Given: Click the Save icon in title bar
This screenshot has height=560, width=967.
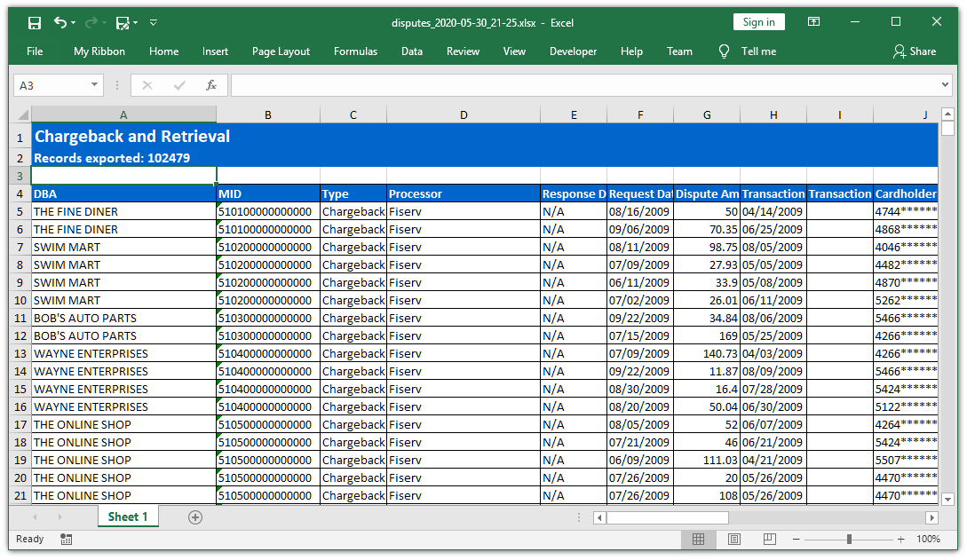Looking at the screenshot, I should click(35, 22).
